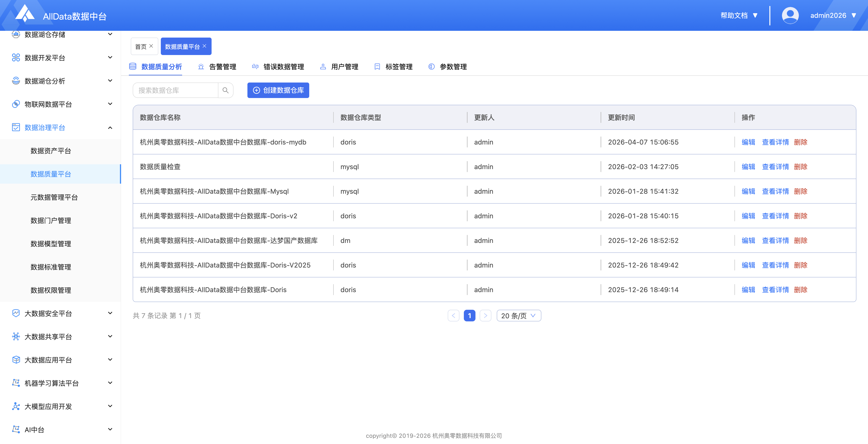Switch to the 用户管理 tab

[x=339, y=67]
